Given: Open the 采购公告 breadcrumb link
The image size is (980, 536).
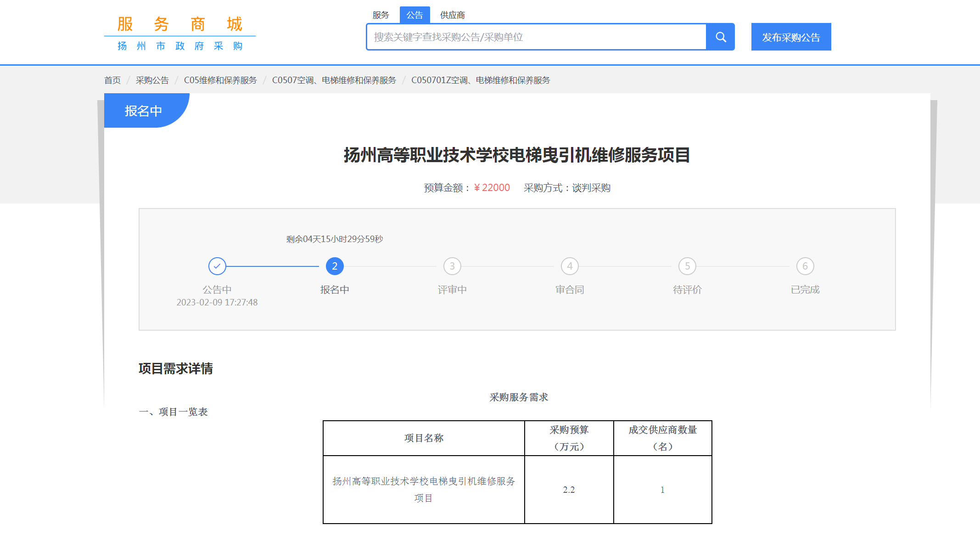Looking at the screenshot, I should [152, 80].
